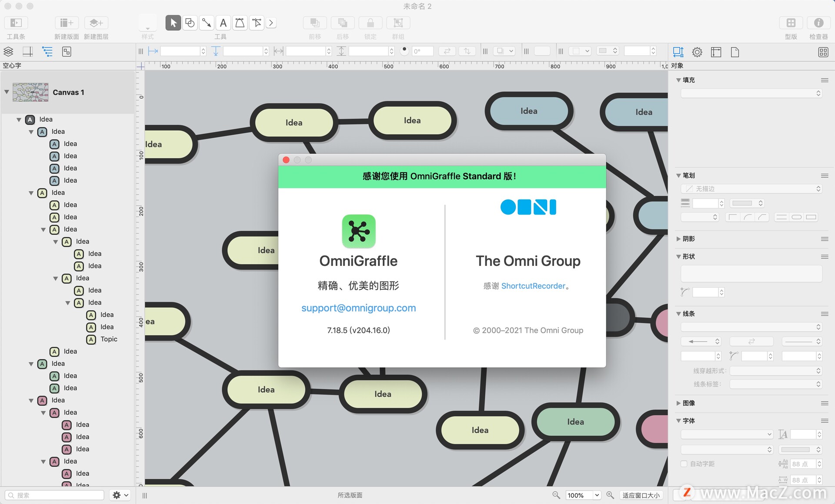Collapse the 形状 (Shape) section
Image resolution: width=835 pixels, height=504 pixels.
(678, 257)
